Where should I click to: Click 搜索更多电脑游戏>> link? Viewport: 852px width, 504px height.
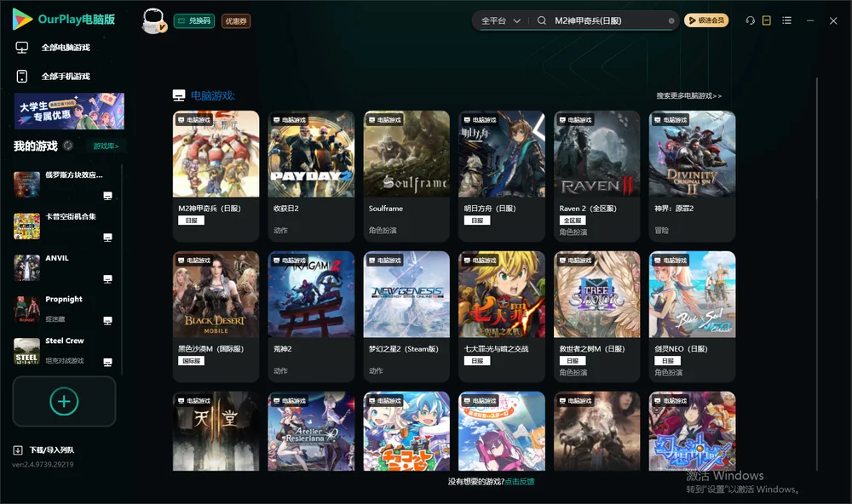coord(688,95)
